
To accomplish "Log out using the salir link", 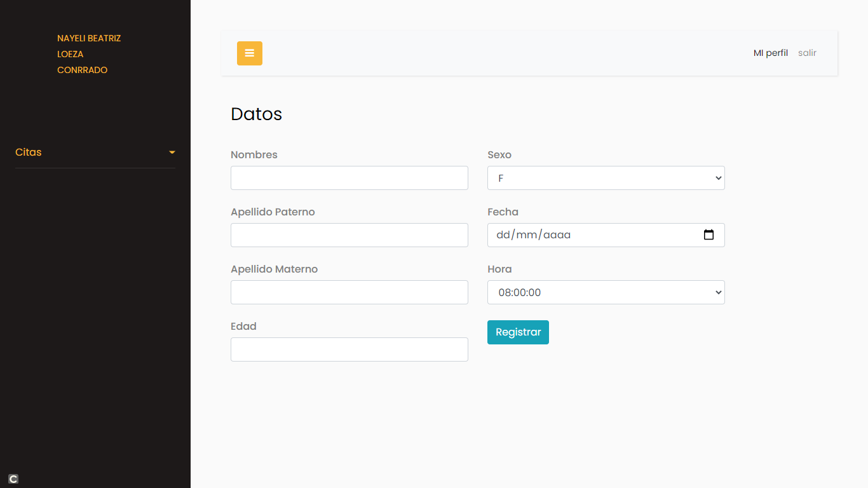I will coord(807,53).
